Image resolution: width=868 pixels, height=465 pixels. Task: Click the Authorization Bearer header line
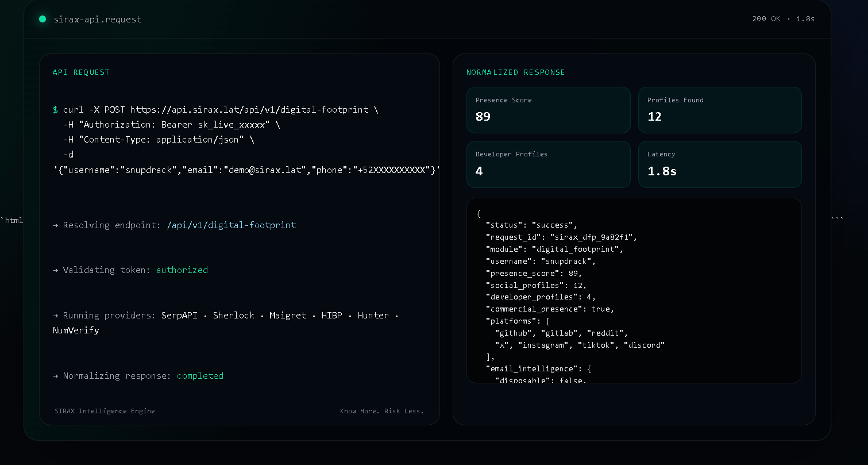coord(172,124)
